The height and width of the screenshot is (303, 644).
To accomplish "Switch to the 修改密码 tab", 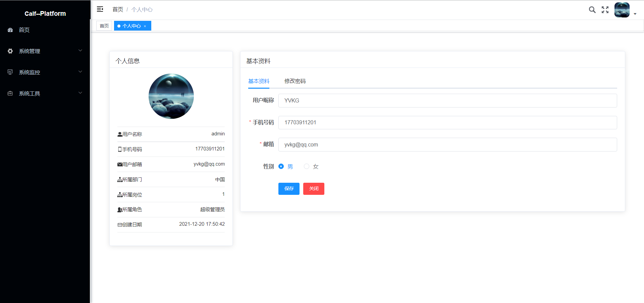I will click(x=295, y=81).
